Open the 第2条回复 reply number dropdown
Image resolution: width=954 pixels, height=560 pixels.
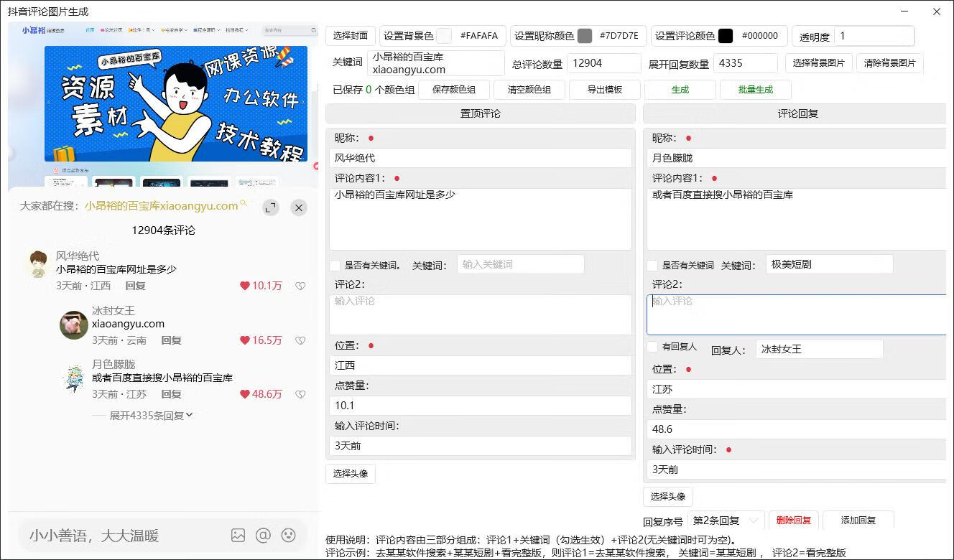[726, 521]
